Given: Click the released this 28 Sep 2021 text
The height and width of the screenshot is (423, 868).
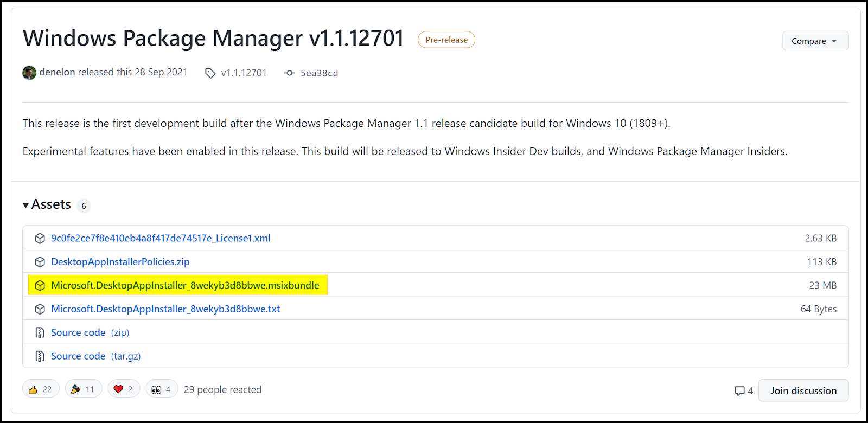Looking at the screenshot, I should click(132, 72).
